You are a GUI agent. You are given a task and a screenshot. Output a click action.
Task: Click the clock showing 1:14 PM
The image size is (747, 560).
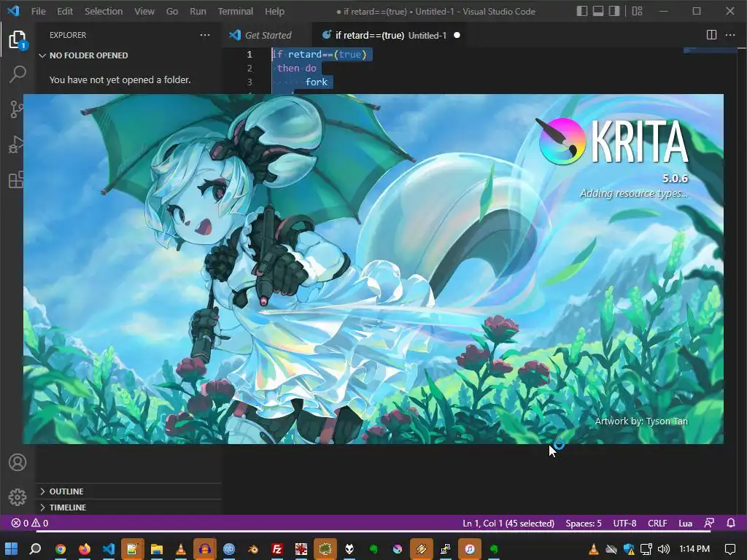pyautogui.click(x=694, y=549)
